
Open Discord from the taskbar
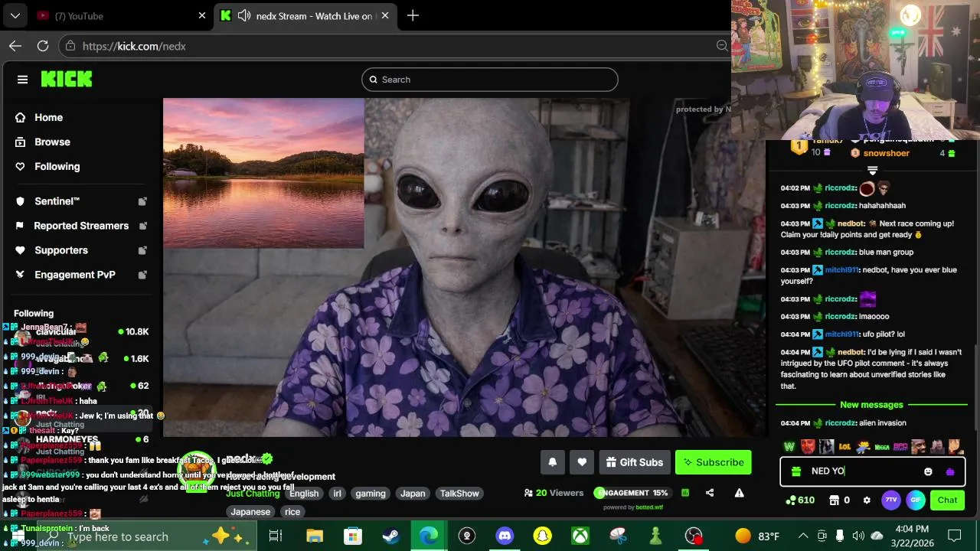pos(505,536)
